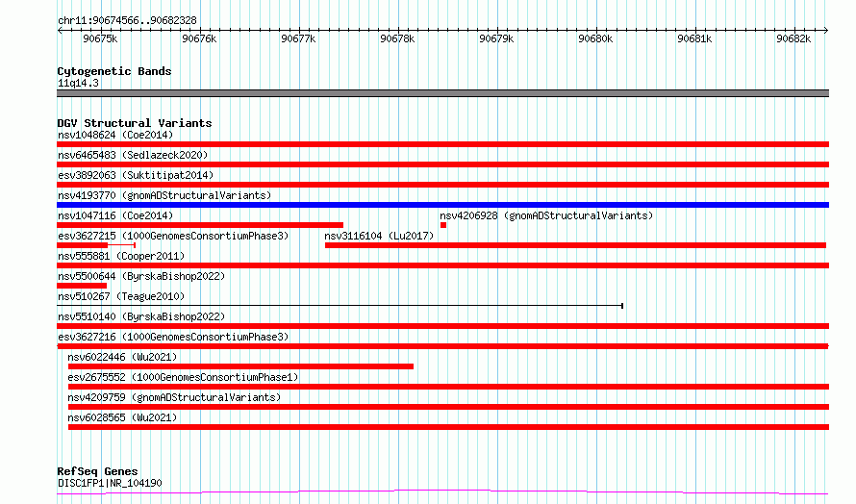
Task: Select the 11q14.3 band label
Action: point(78,83)
